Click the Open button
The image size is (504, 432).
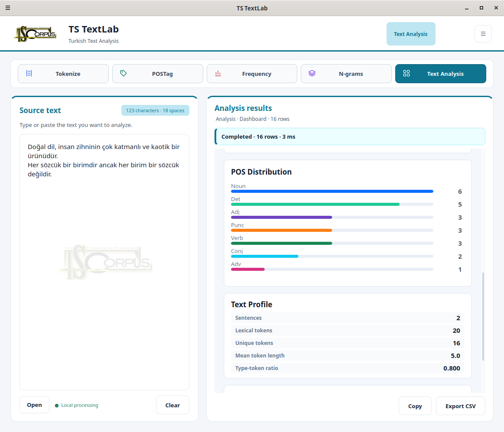(34, 405)
